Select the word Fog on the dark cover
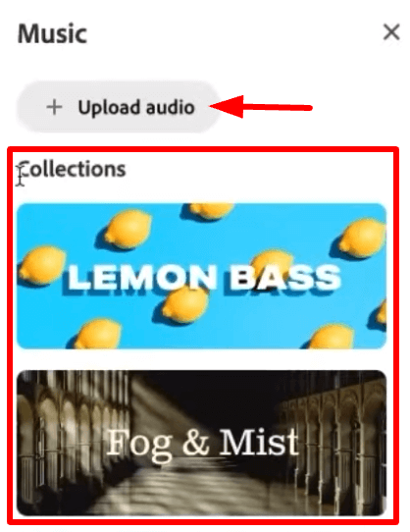Image resolution: width=410 pixels, height=532 pixels. pyautogui.click(x=138, y=445)
